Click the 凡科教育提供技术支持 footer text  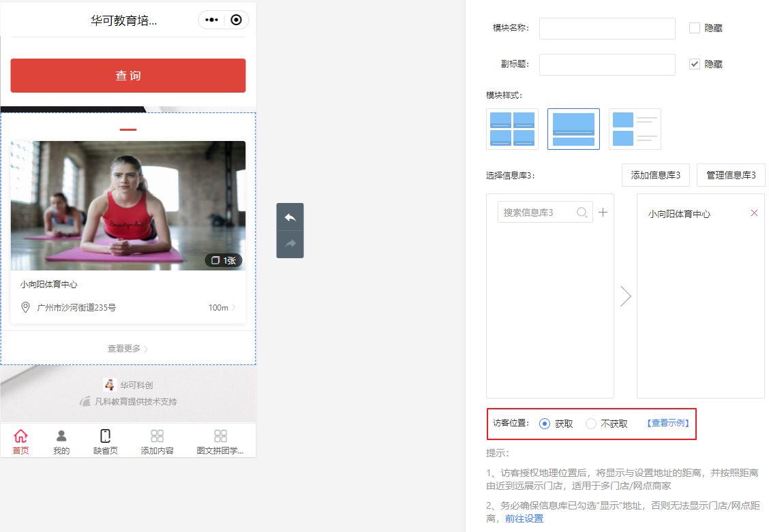[136, 401]
